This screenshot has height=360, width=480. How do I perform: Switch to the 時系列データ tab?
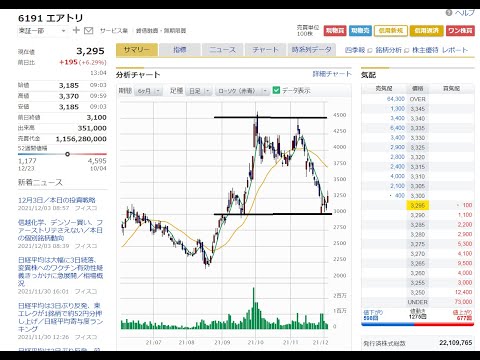pyautogui.click(x=311, y=50)
